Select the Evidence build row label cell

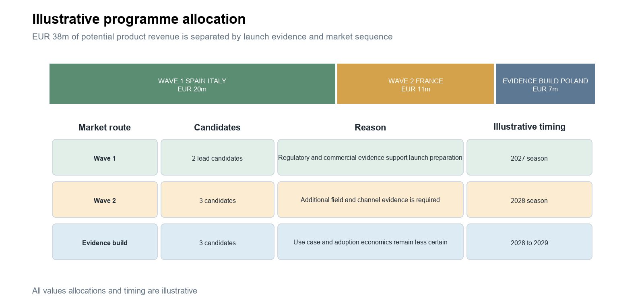105,242
